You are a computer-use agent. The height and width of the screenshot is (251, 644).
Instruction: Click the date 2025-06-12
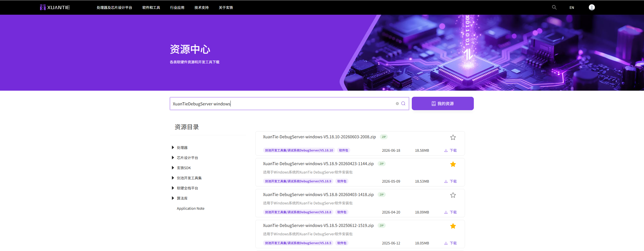(391, 243)
